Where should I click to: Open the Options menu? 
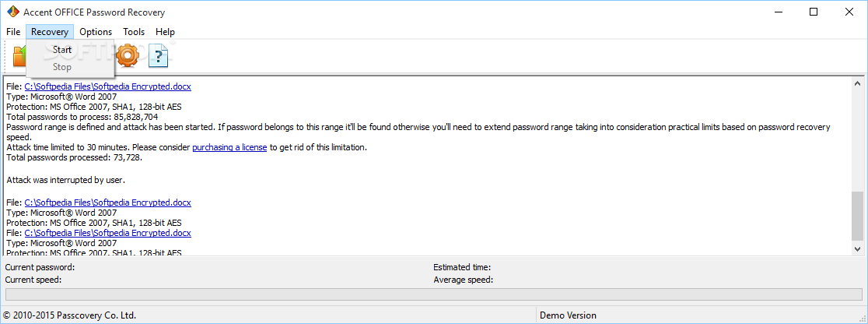click(x=96, y=32)
